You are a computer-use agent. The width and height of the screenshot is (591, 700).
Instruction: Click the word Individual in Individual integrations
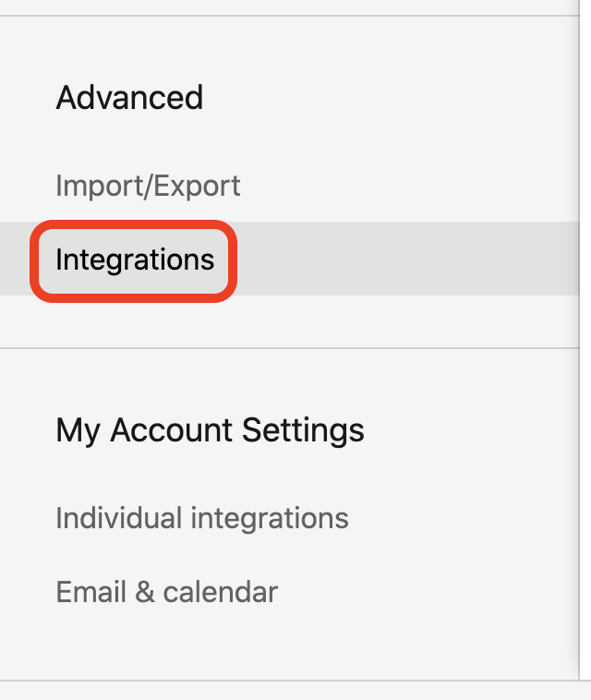119,518
